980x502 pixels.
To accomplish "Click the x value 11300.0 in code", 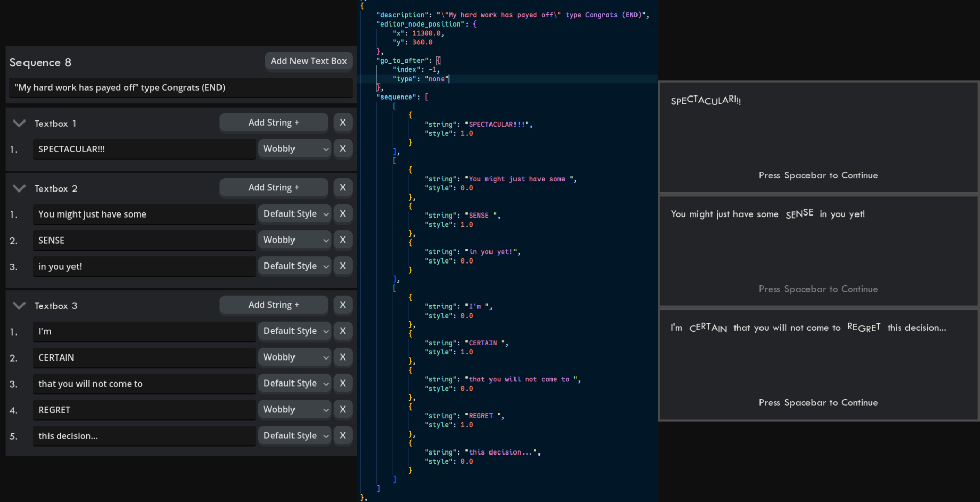I will pyautogui.click(x=426, y=34).
